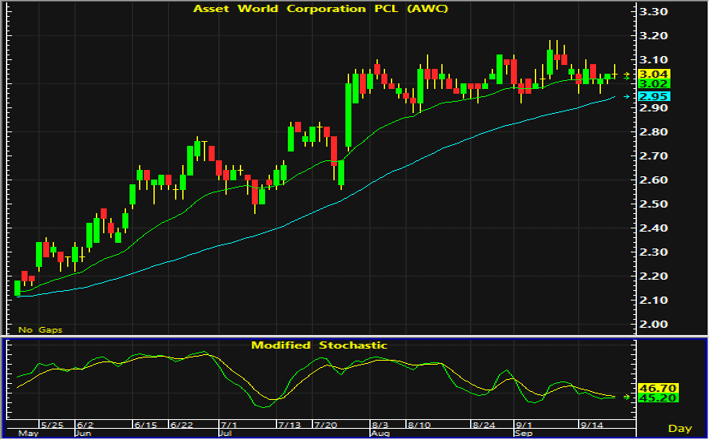Image resolution: width=710 pixels, height=440 pixels.
Task: Select the 7/1 date marker on the axis
Action: click(229, 425)
